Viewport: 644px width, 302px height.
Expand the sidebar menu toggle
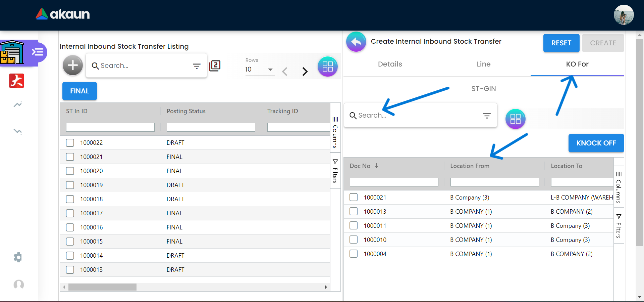coord(38,52)
